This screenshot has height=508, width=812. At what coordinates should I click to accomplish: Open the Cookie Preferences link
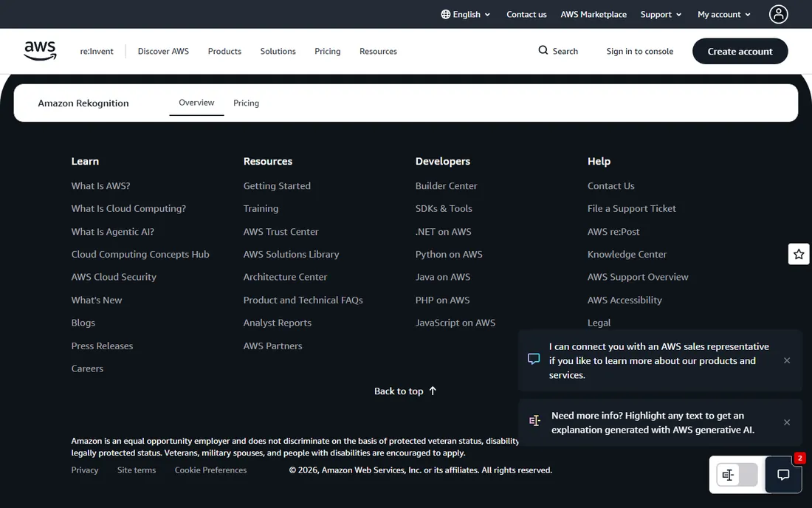(x=210, y=470)
